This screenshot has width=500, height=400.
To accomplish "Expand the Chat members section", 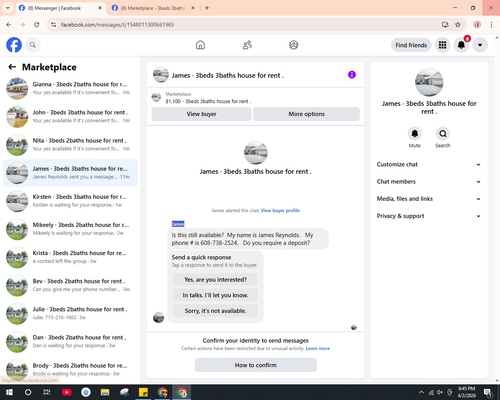I will pos(429,182).
